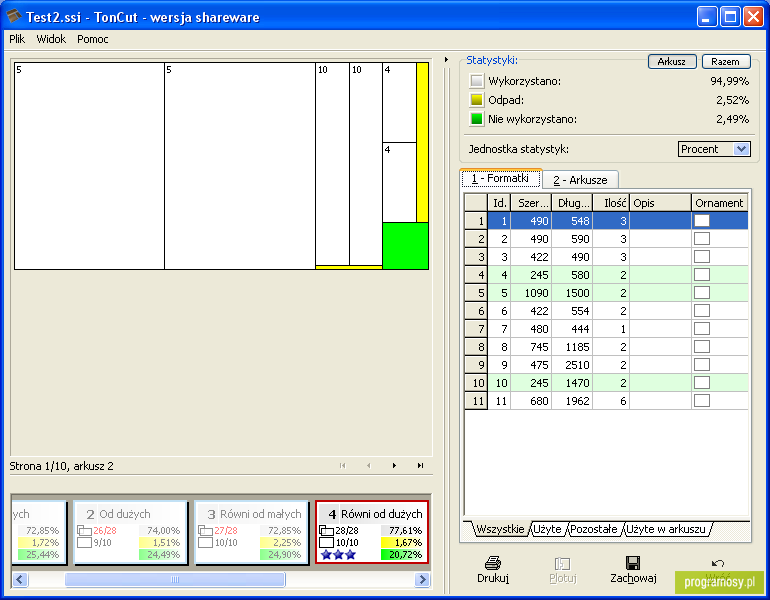770x600 pixels.
Task: Select table row 7 width 480
Action: (606, 328)
